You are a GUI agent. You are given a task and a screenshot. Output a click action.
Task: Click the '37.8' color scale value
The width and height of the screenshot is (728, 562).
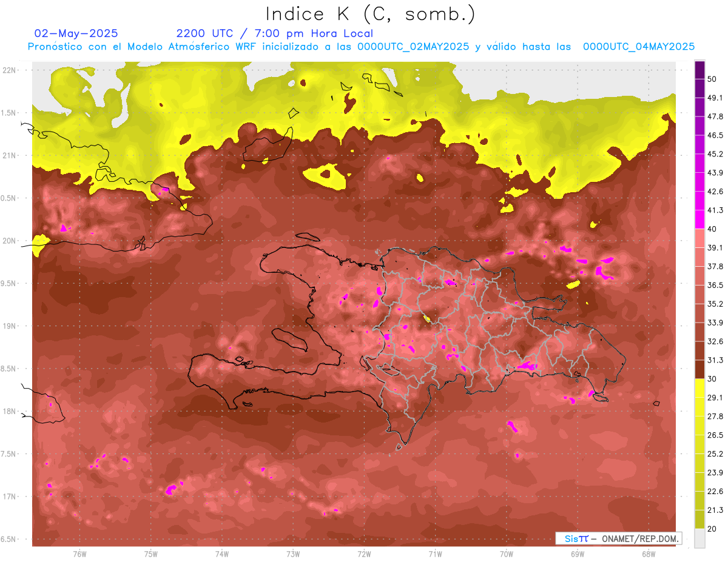[x=715, y=267]
